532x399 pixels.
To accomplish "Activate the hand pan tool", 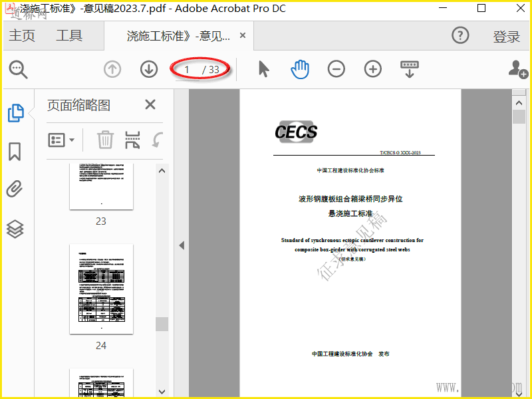I will coord(300,69).
